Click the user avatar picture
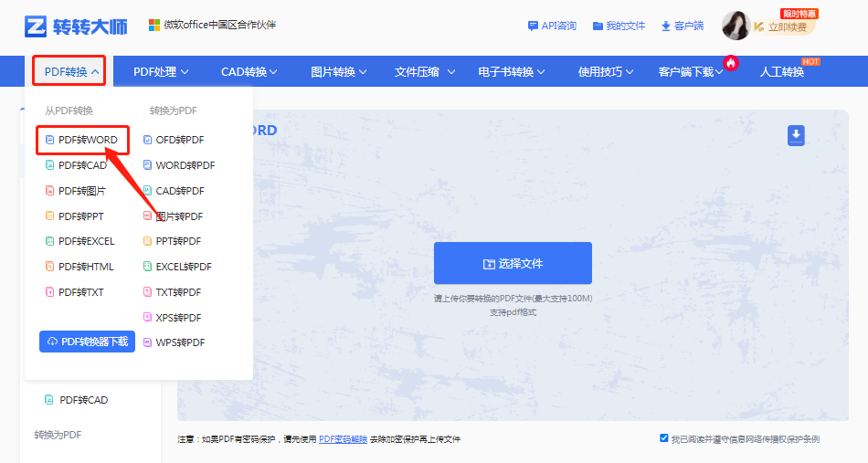The width and height of the screenshot is (868, 463). coord(736,26)
